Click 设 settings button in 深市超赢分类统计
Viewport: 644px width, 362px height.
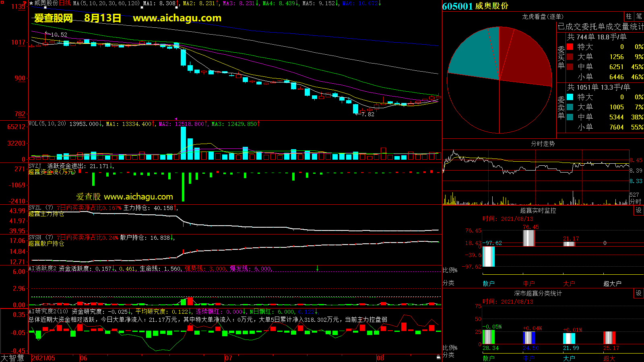coord(638,293)
